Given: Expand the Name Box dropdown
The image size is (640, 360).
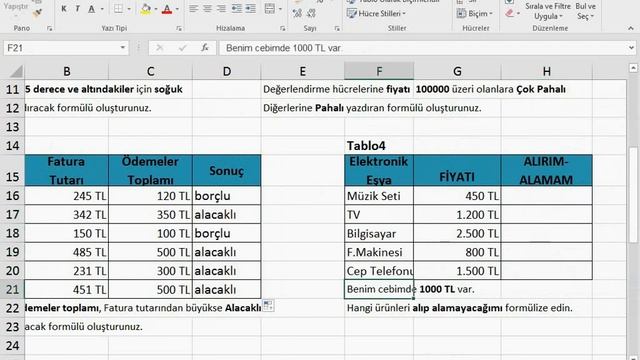Looking at the screenshot, I should pyautogui.click(x=122, y=48).
